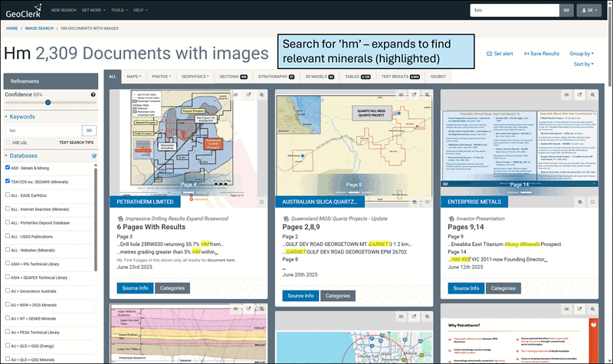Open the Sort by dropdown
Viewport: 613px width, 364px height.
(582, 64)
